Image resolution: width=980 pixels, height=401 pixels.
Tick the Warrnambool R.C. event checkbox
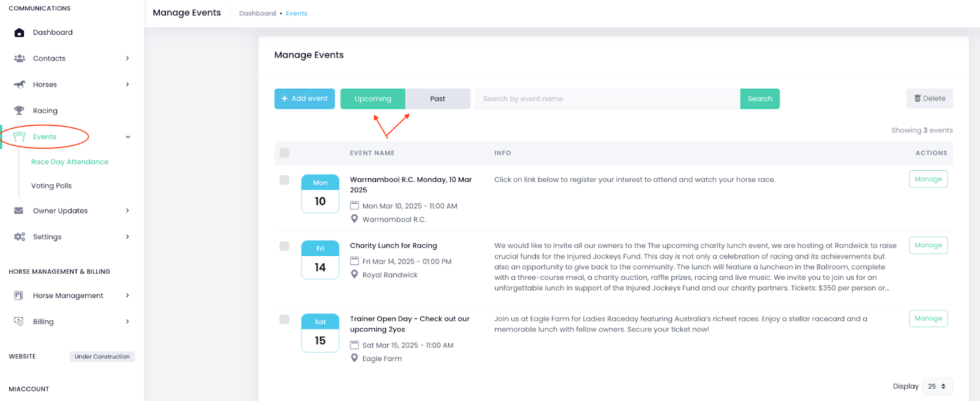(284, 180)
